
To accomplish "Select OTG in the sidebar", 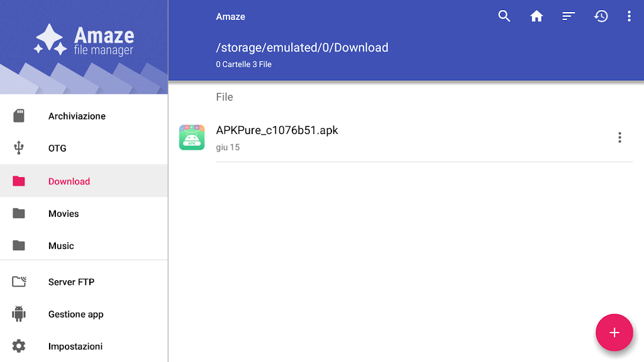I will pyautogui.click(x=57, y=148).
